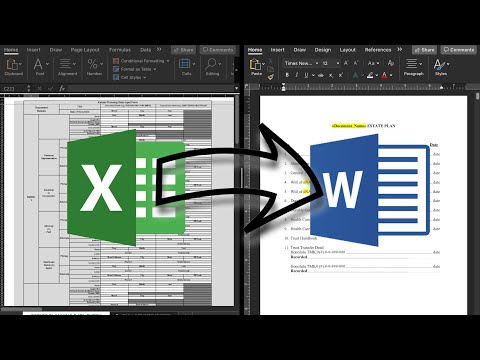The image size is (480, 360).
Task: Toggle Superscript formatting in Word
Action: [341, 75]
